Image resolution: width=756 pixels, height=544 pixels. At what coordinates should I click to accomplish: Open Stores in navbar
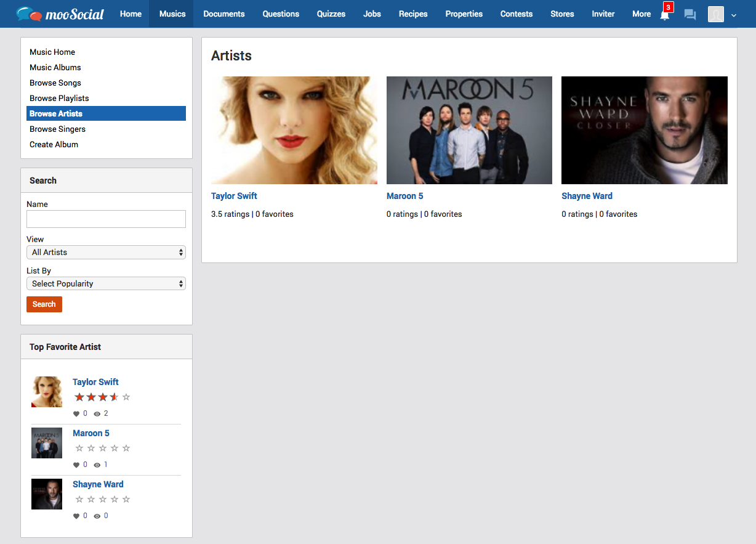coord(562,14)
